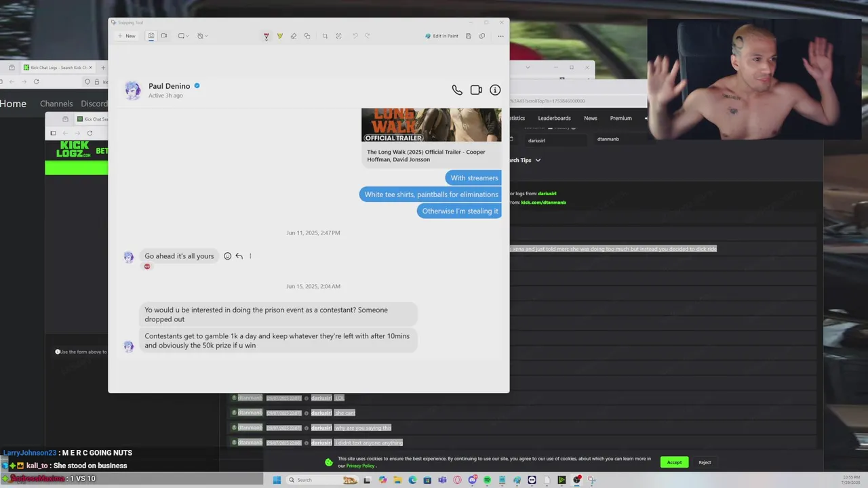Image resolution: width=868 pixels, height=488 pixels.
Task: Save the snip with Save icon
Action: coord(468,36)
